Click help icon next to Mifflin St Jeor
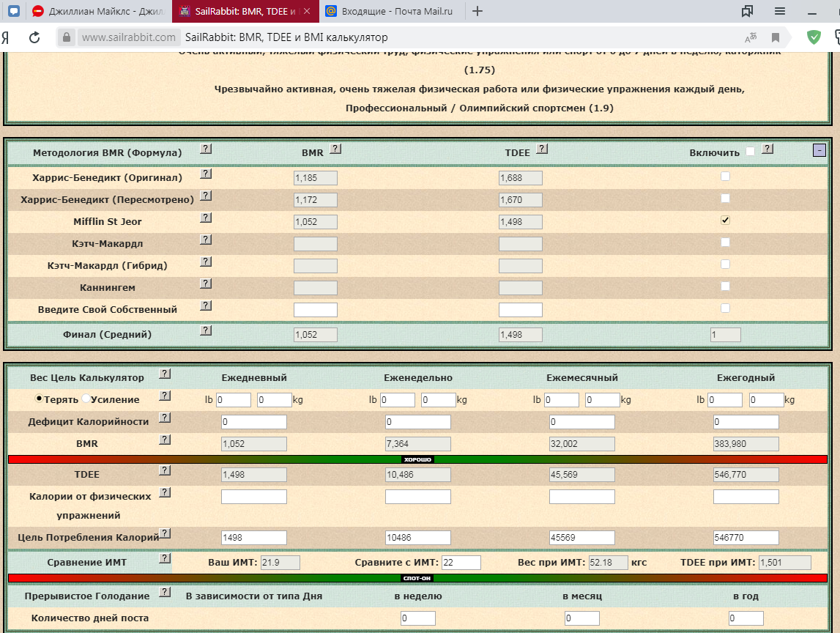The width and height of the screenshot is (840, 633). click(x=206, y=218)
